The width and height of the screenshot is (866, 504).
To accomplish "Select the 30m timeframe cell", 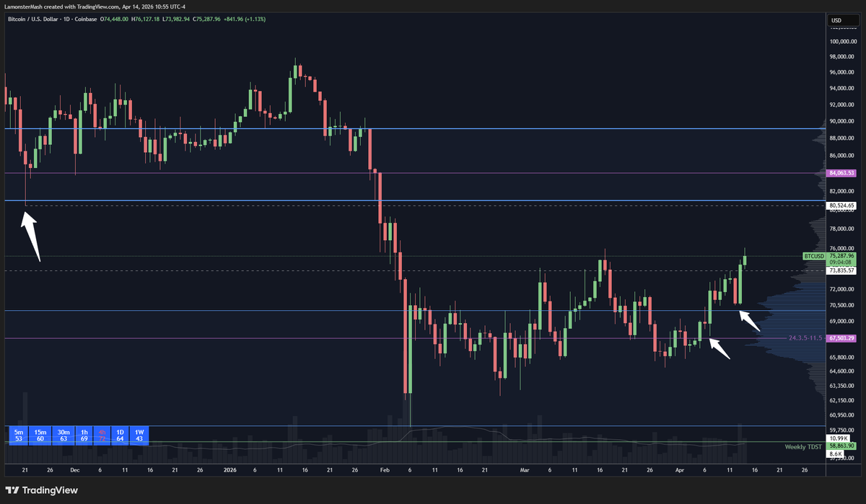I will (62, 434).
